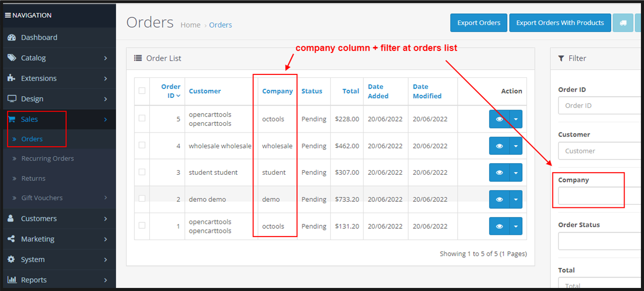Tick the checkbox for order 4
Image resolution: width=644 pixels, height=291 pixels.
142,145
